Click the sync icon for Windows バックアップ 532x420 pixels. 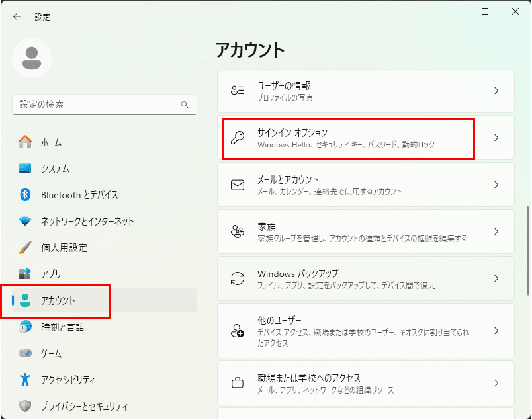pos(238,278)
